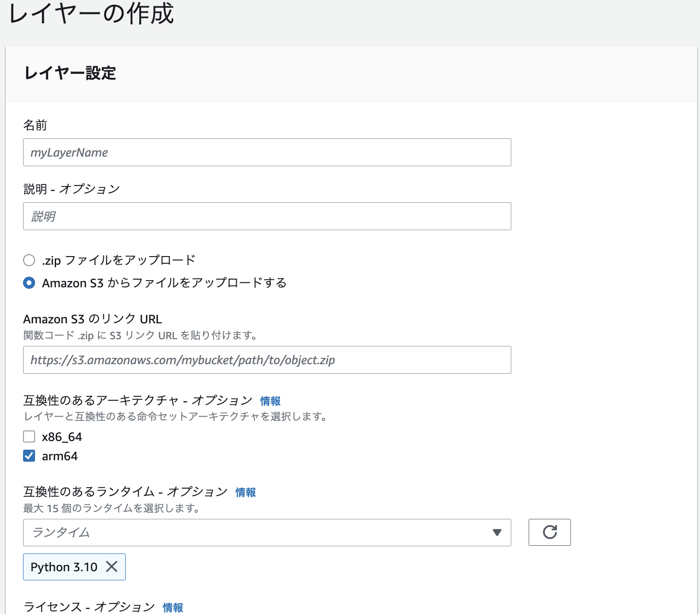Click the Python 3.10 runtime tag

[62, 567]
